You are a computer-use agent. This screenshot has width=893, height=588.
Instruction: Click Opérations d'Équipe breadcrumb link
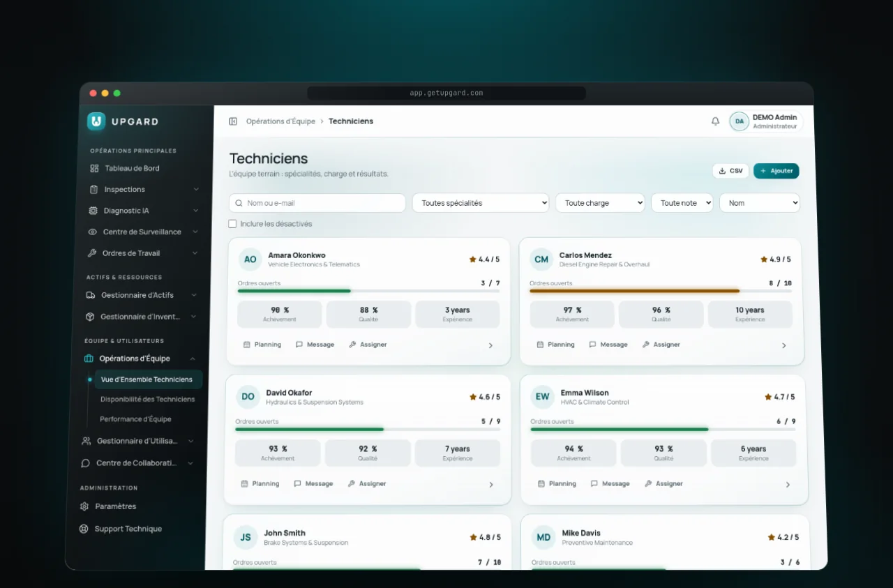(x=280, y=121)
